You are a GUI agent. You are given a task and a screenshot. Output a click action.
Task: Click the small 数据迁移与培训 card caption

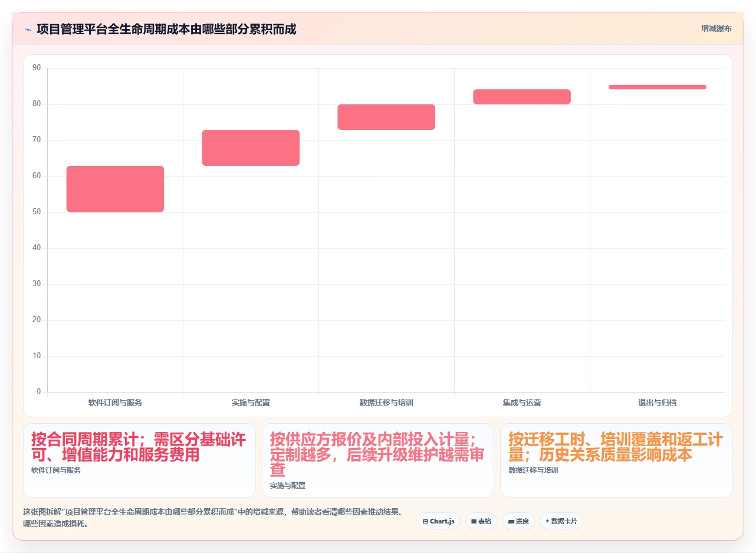[533, 470]
